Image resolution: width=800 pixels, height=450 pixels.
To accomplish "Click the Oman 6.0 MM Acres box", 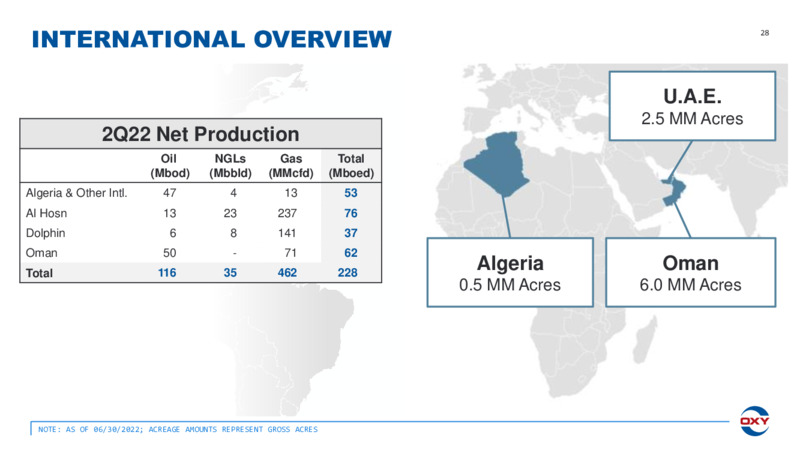I will [690, 272].
